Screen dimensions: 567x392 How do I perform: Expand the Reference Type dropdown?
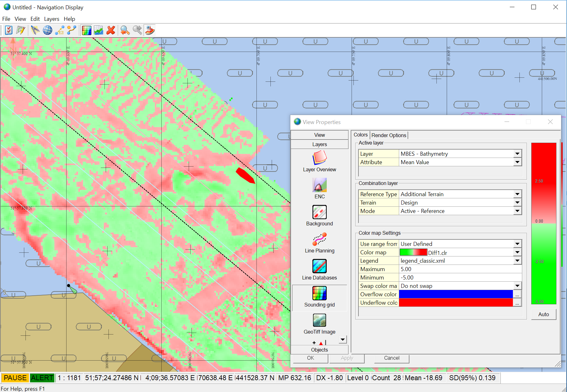click(517, 194)
